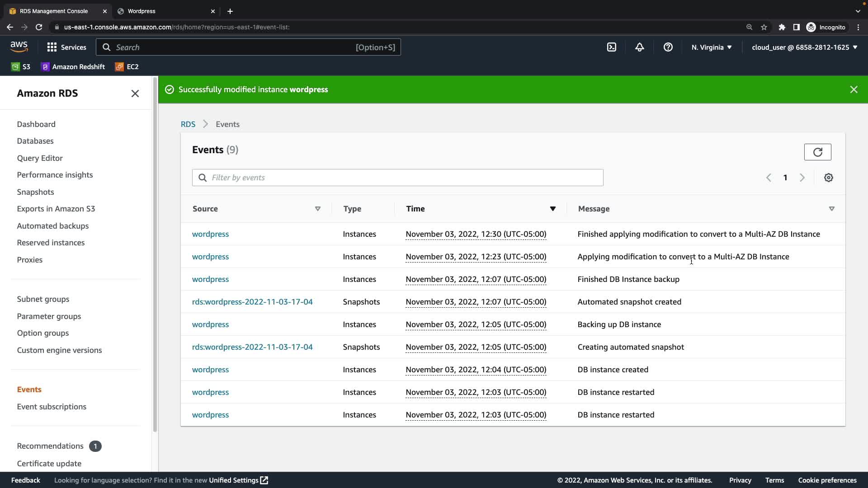Open the rds:wordpress-2022-11-03-17-04 snapshot link
This screenshot has height=488, width=868.
(x=252, y=302)
